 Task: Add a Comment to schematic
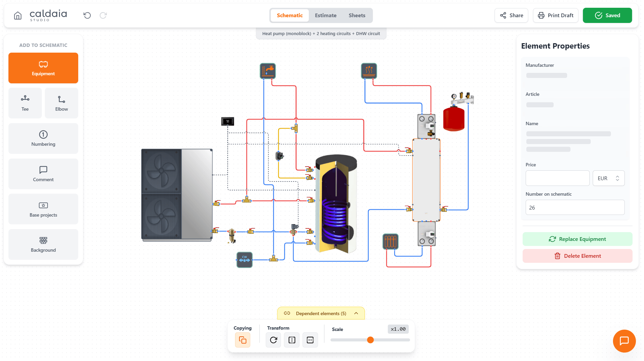[43, 174]
